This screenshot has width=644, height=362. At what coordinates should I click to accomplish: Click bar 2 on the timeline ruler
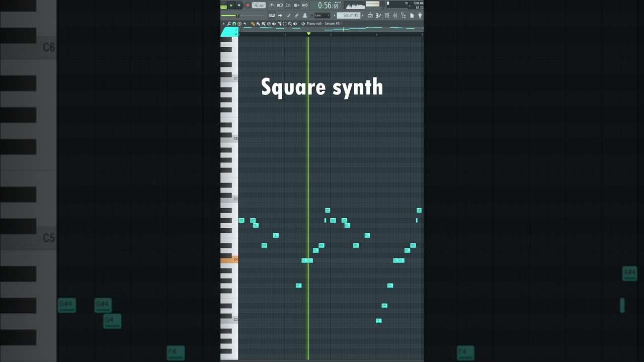pyautogui.click(x=285, y=34)
